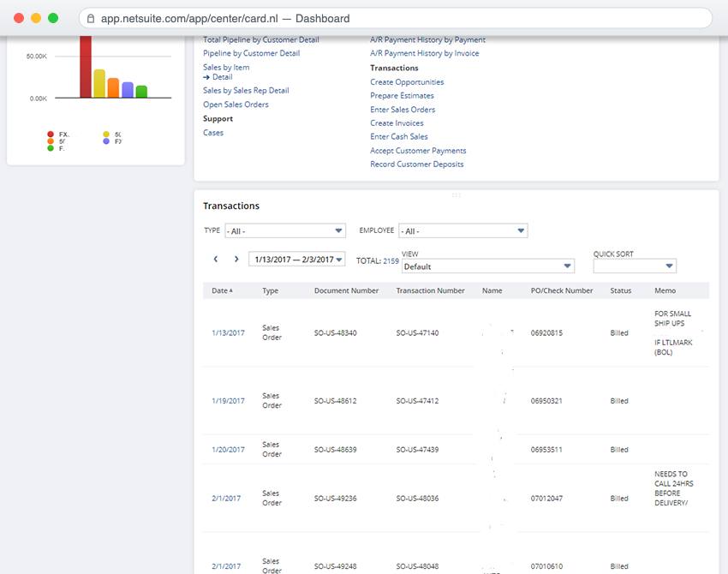Click the yellow minimize window button

[x=36, y=18]
